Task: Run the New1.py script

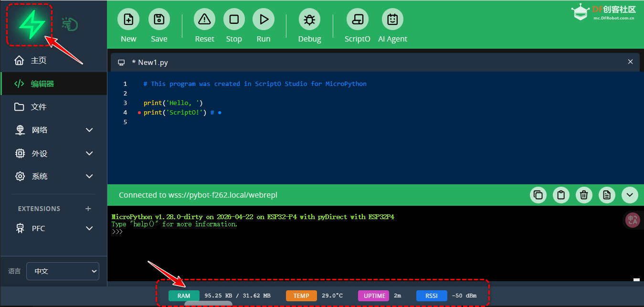Action: pos(264,20)
